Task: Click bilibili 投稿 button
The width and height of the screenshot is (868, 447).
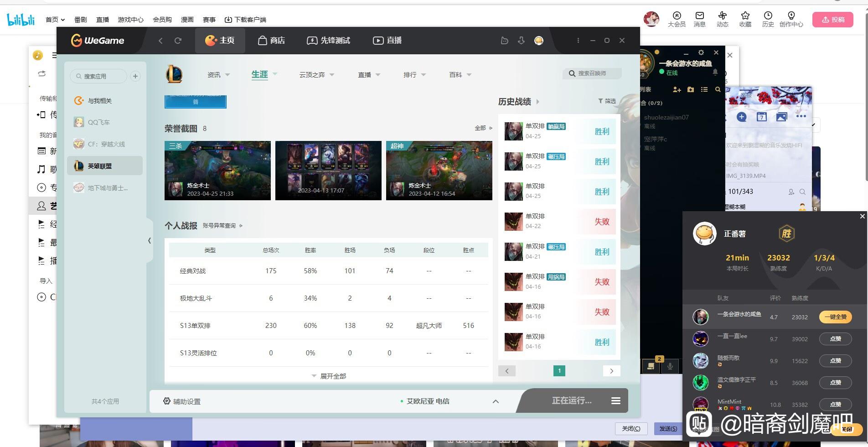Action: (833, 20)
